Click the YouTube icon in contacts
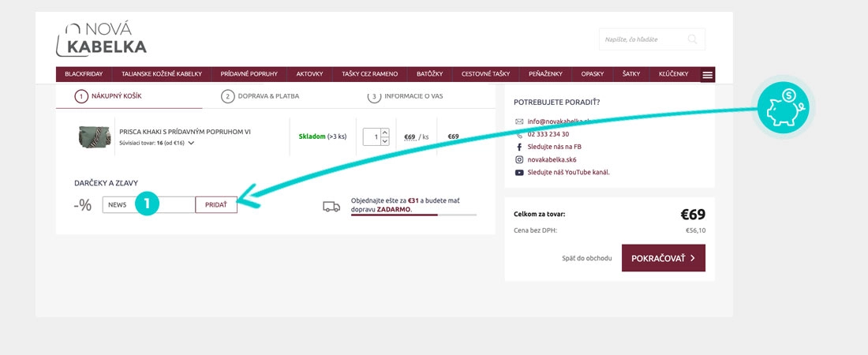 (519, 172)
